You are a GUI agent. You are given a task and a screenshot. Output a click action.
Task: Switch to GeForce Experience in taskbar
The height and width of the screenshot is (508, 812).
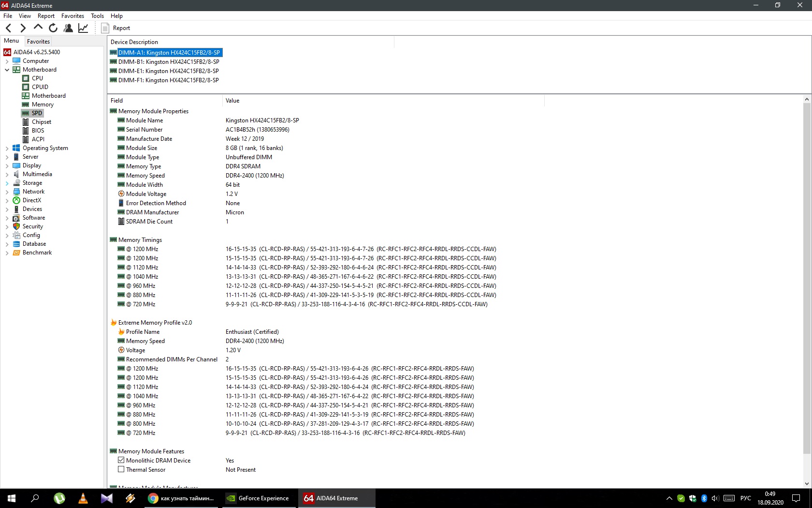coord(259,498)
